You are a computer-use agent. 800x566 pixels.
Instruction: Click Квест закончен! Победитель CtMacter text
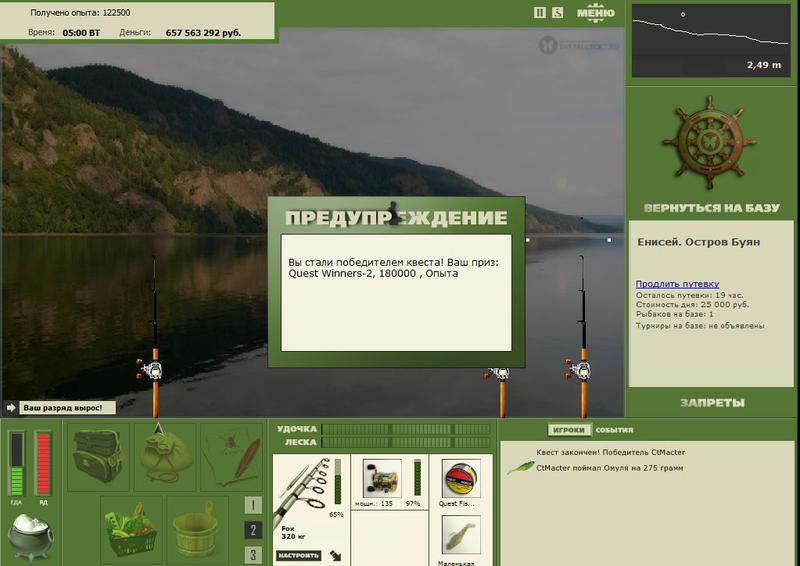611,452
